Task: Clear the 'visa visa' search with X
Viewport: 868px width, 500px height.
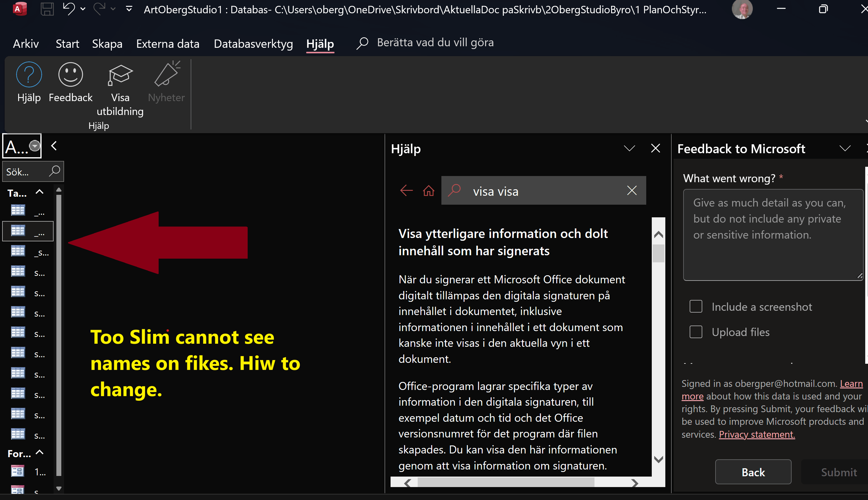Action: tap(632, 191)
